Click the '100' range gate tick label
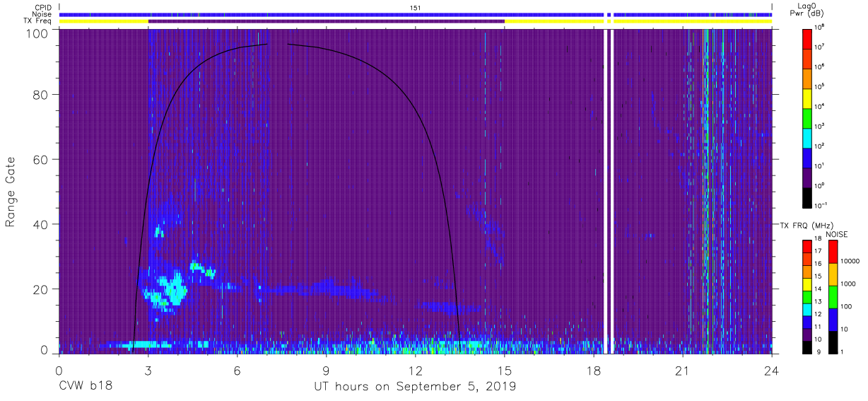 point(38,33)
